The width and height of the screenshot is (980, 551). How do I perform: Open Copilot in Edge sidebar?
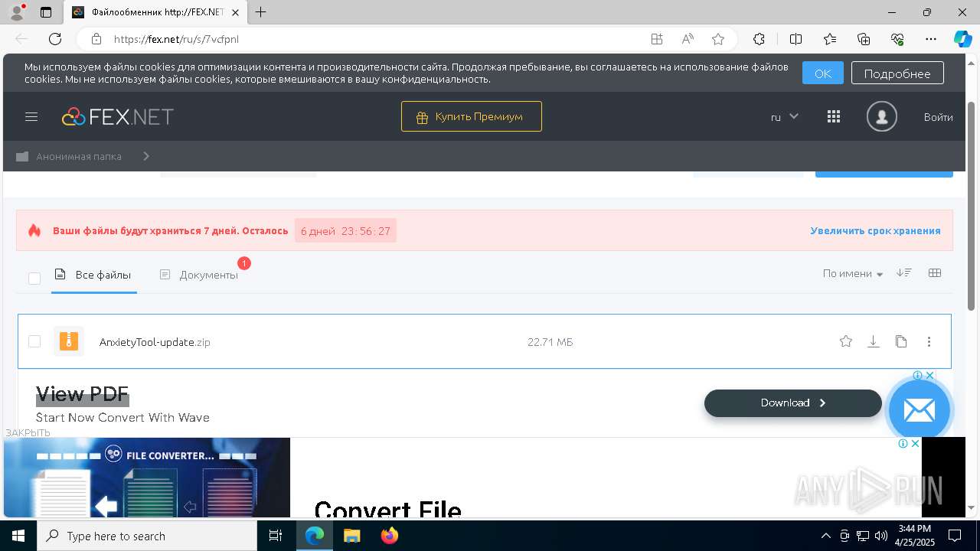point(962,39)
